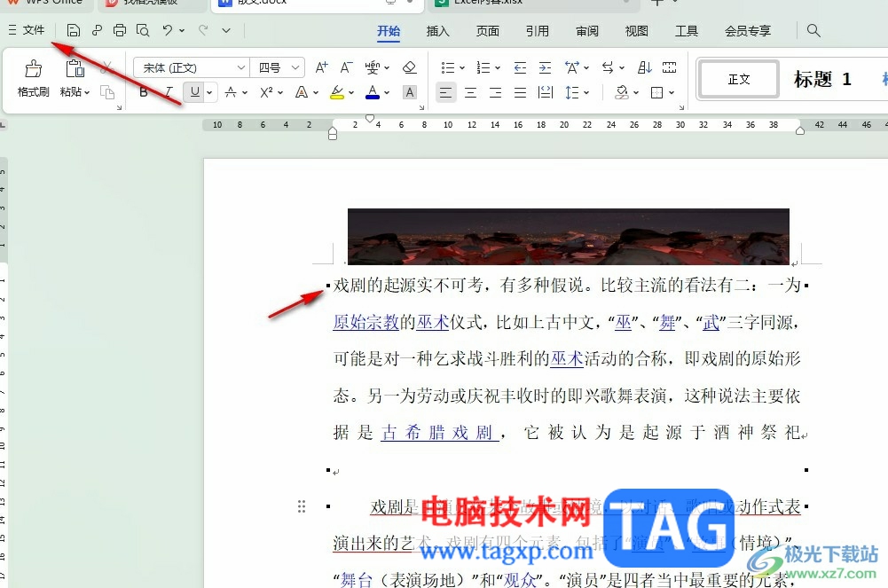
Task: Toggle character shading A icon
Action: point(410,92)
